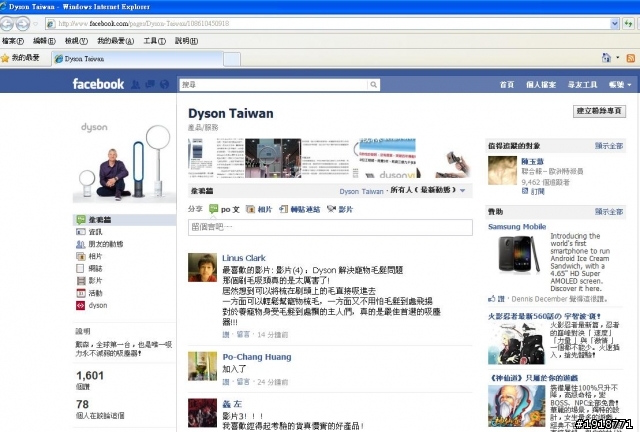Open Facebook friend requests icon
The width and height of the screenshot is (640, 432).
tap(135, 85)
